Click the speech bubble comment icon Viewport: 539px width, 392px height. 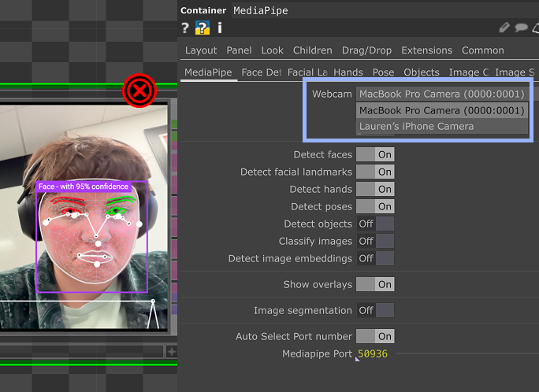[x=521, y=28]
